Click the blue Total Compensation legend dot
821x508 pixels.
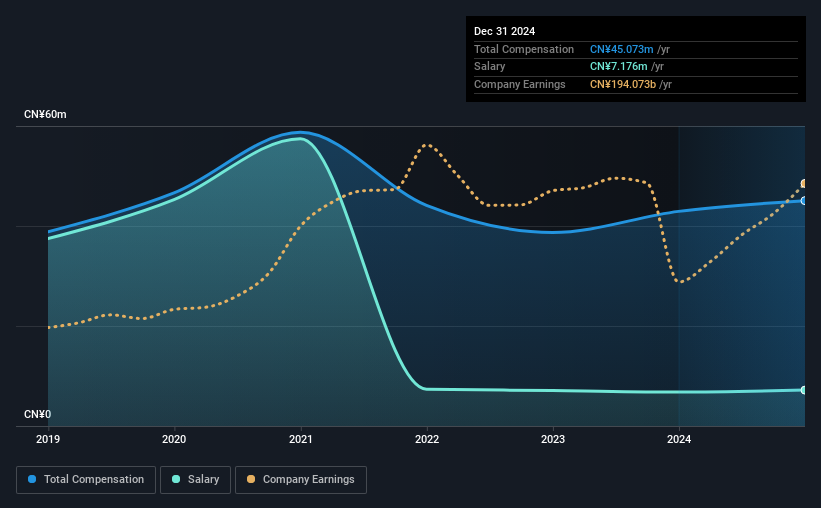tap(32, 479)
